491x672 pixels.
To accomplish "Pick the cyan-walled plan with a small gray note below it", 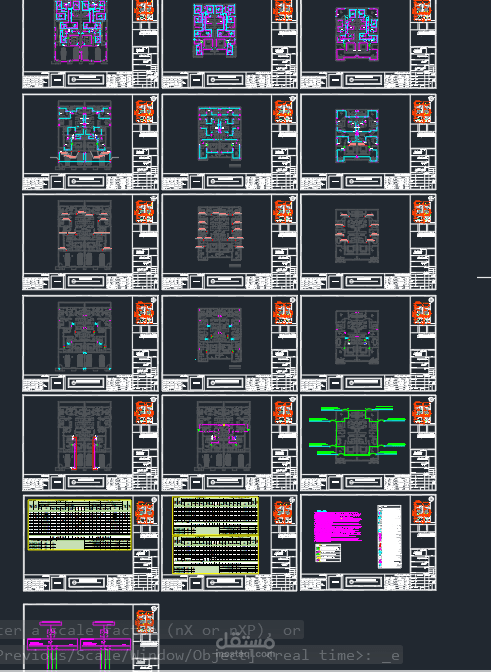I will (x=220, y=136).
